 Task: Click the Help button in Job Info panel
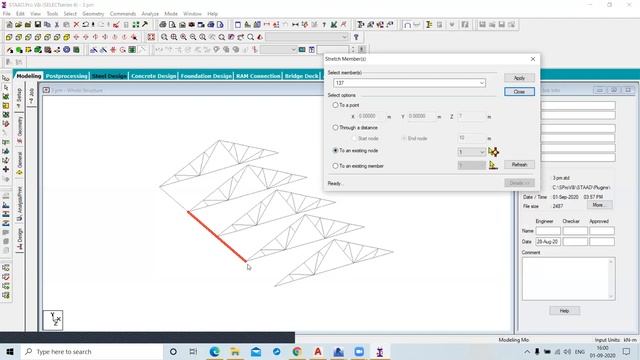(x=564, y=311)
